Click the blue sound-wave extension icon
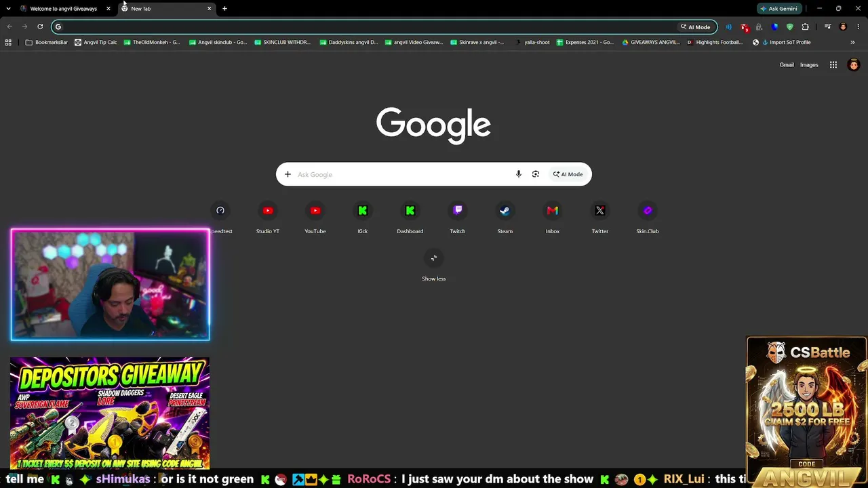The image size is (868, 488). click(x=729, y=27)
